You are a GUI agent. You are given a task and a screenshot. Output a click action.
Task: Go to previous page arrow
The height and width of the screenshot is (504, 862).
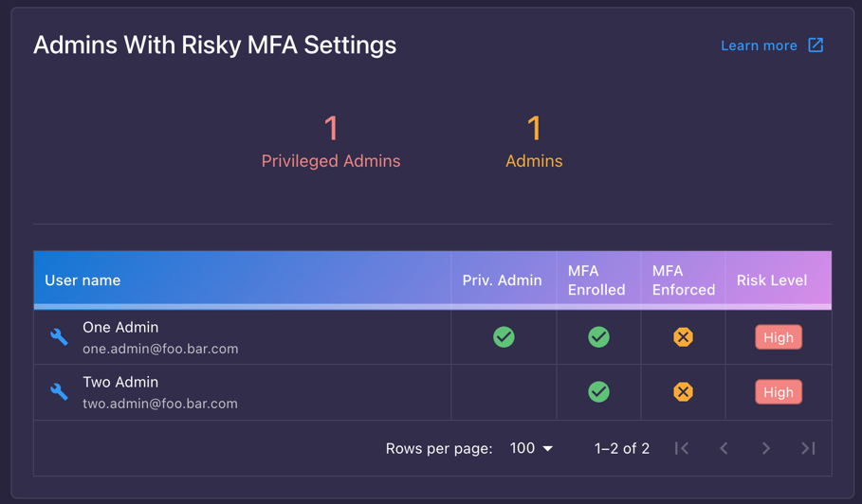pyautogui.click(x=724, y=448)
